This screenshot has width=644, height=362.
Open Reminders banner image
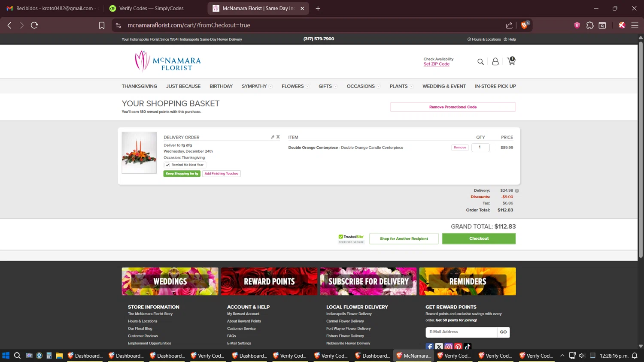[468, 281]
